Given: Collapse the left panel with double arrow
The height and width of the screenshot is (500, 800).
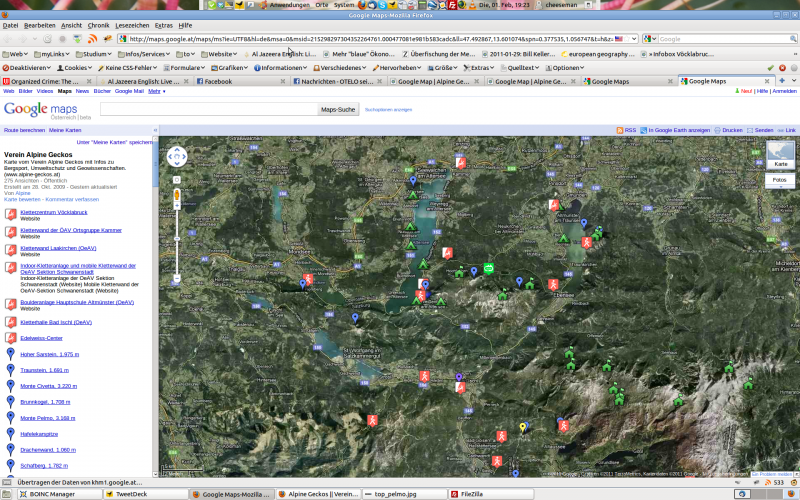Looking at the screenshot, I should 155,130.
